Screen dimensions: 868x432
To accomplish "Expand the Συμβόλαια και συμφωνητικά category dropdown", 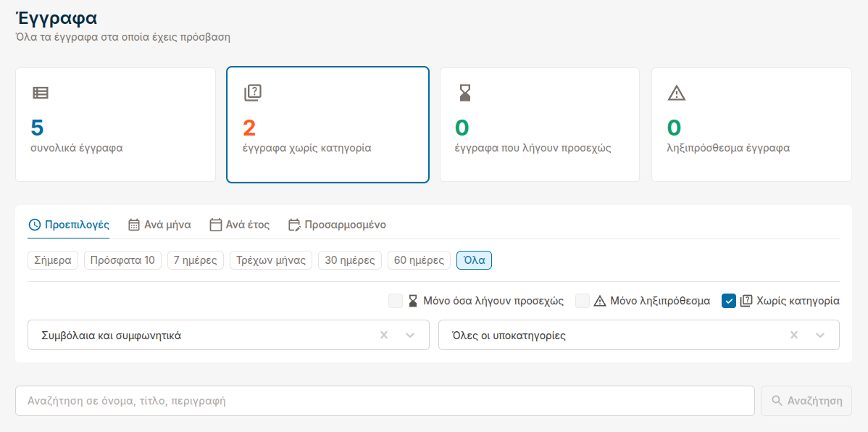I will point(410,336).
